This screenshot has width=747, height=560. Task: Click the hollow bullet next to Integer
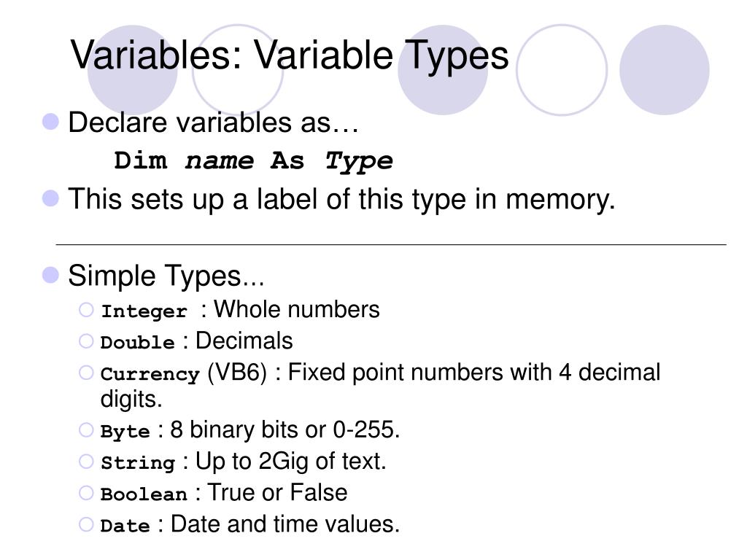point(86,310)
